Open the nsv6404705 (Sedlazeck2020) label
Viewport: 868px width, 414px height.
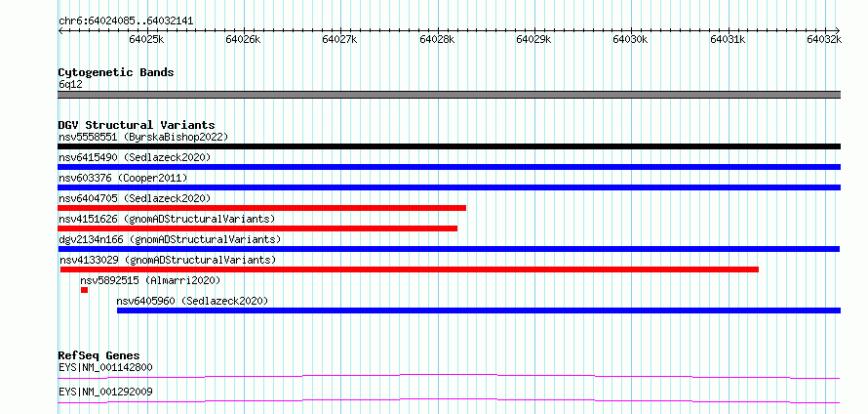(135, 198)
